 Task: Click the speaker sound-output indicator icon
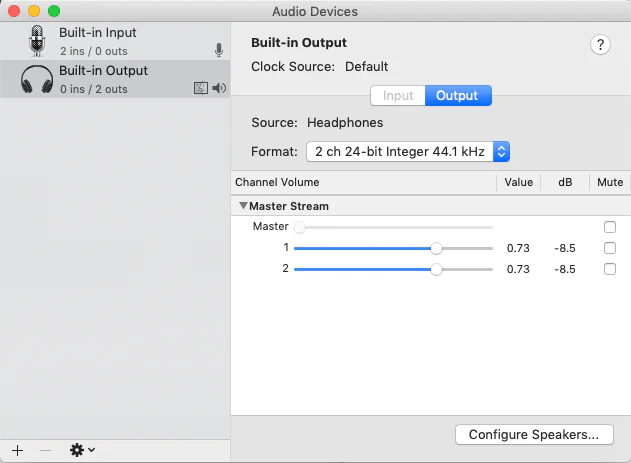(219, 89)
